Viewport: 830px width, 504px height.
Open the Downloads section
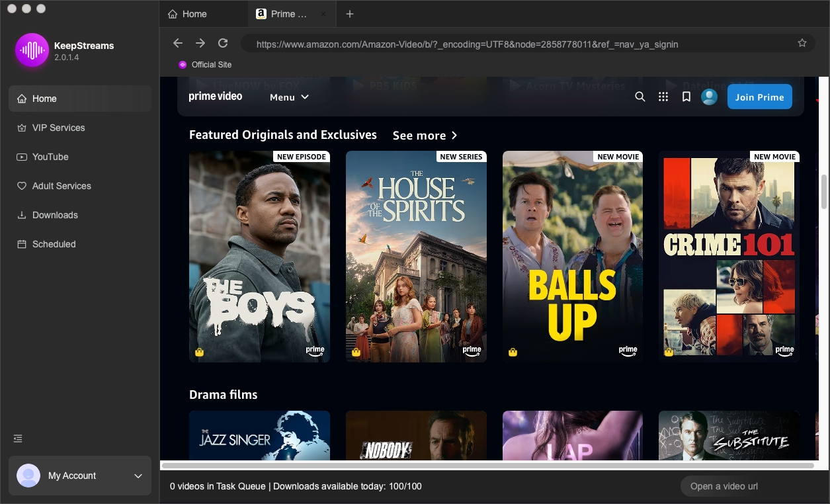(x=80, y=215)
